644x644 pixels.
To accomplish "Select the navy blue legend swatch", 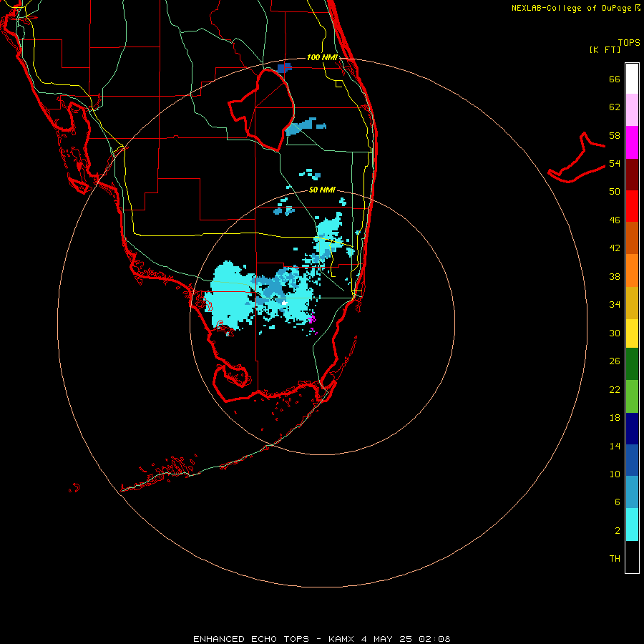I will click(632, 429).
